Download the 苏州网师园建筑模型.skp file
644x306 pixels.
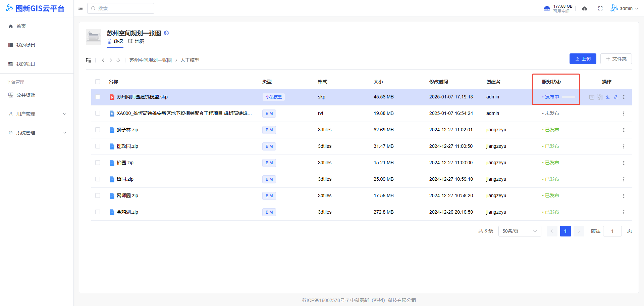click(x=608, y=97)
